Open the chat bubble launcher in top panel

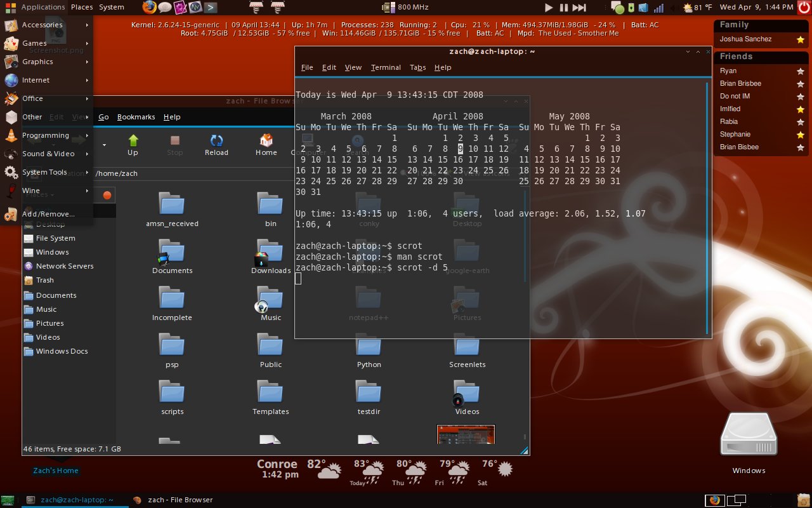[164, 8]
